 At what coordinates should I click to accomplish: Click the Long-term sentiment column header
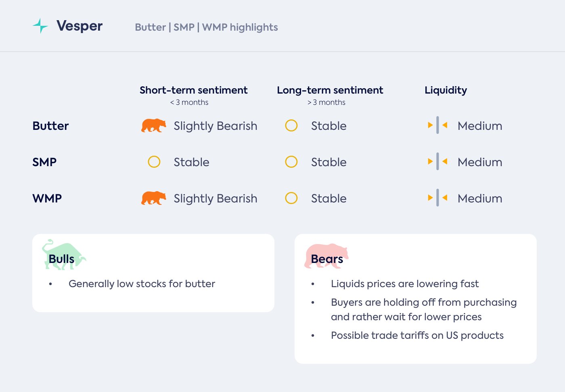point(330,90)
